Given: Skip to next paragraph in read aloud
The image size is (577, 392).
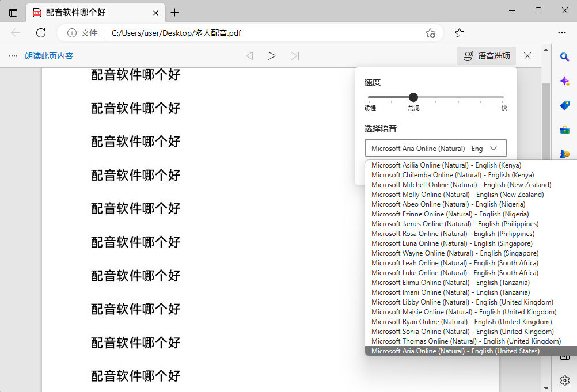Looking at the screenshot, I should click(295, 56).
